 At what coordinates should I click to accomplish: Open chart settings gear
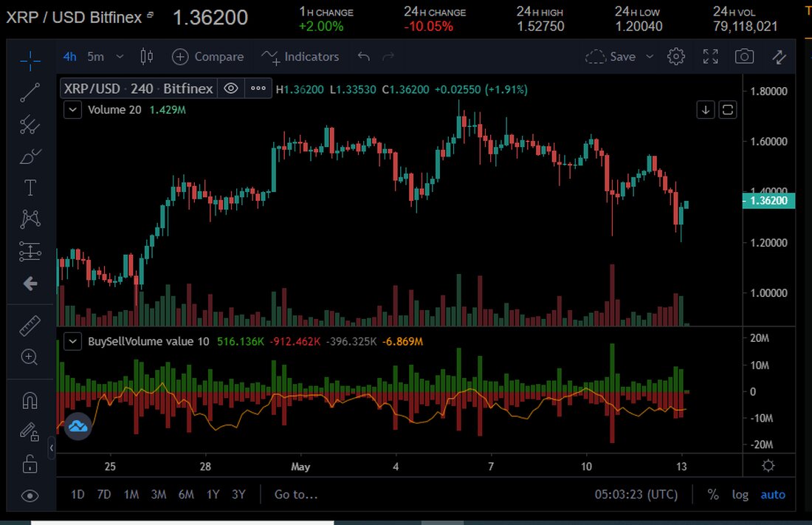click(x=675, y=57)
